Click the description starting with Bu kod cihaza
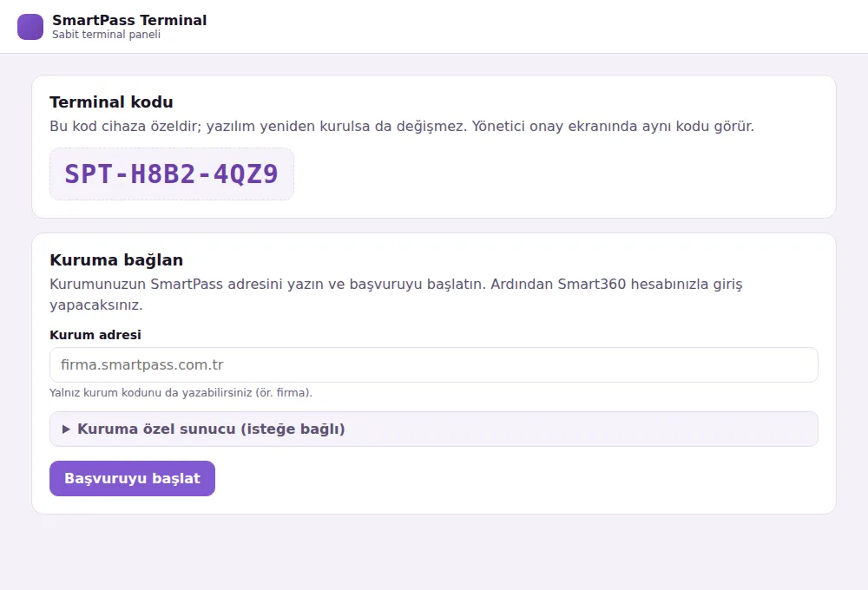Viewport: 868px width, 590px height. point(402,126)
